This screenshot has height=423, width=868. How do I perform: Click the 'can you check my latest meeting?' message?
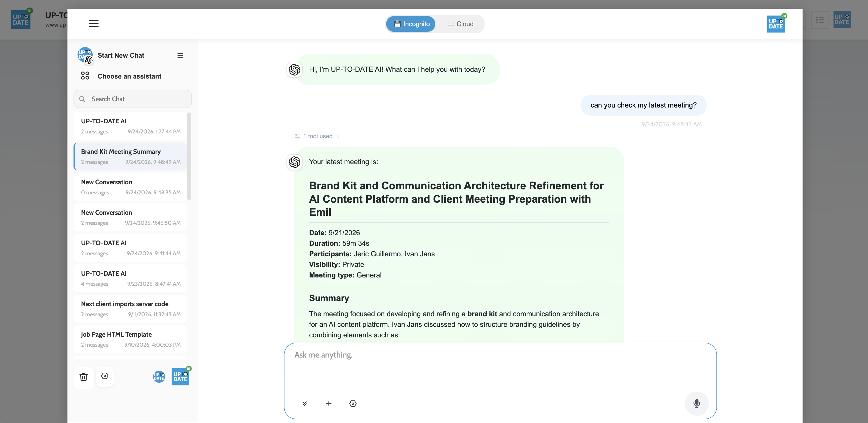coord(643,105)
